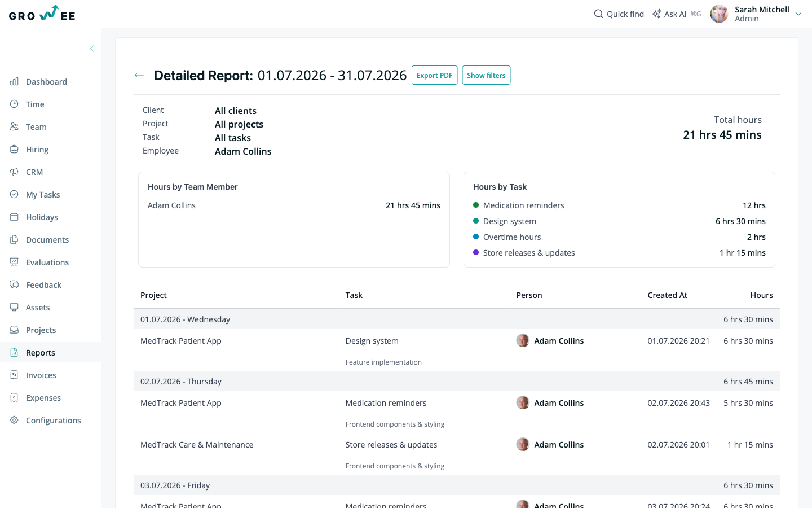Click the Person column header

tap(529, 295)
